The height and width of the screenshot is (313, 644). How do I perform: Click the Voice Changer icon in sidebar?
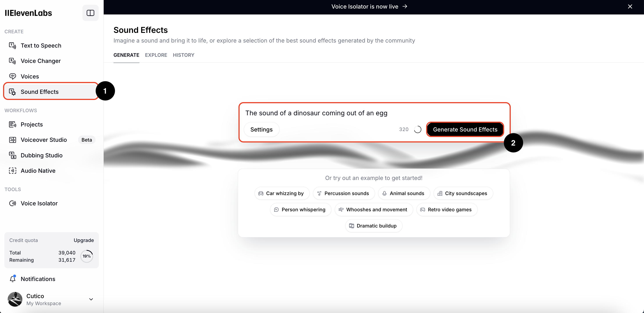pyautogui.click(x=12, y=61)
